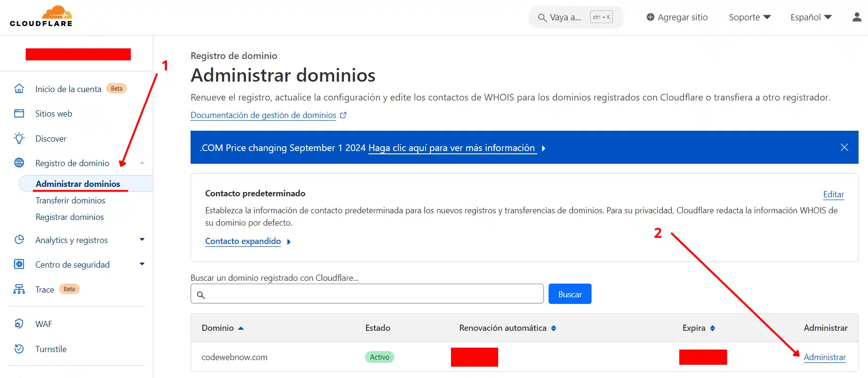868x378 pixels.
Task: Click the search magnifier icon in top bar
Action: point(542,18)
